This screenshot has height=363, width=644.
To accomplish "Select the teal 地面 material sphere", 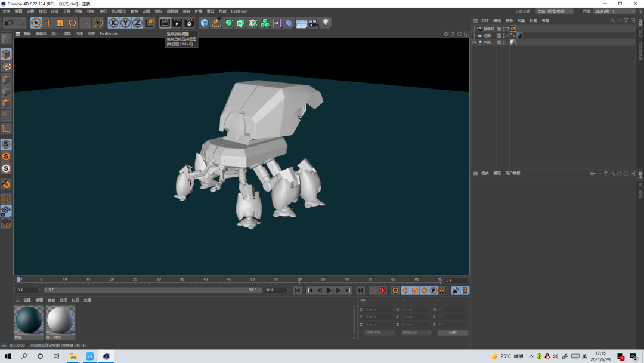I will point(29,320).
